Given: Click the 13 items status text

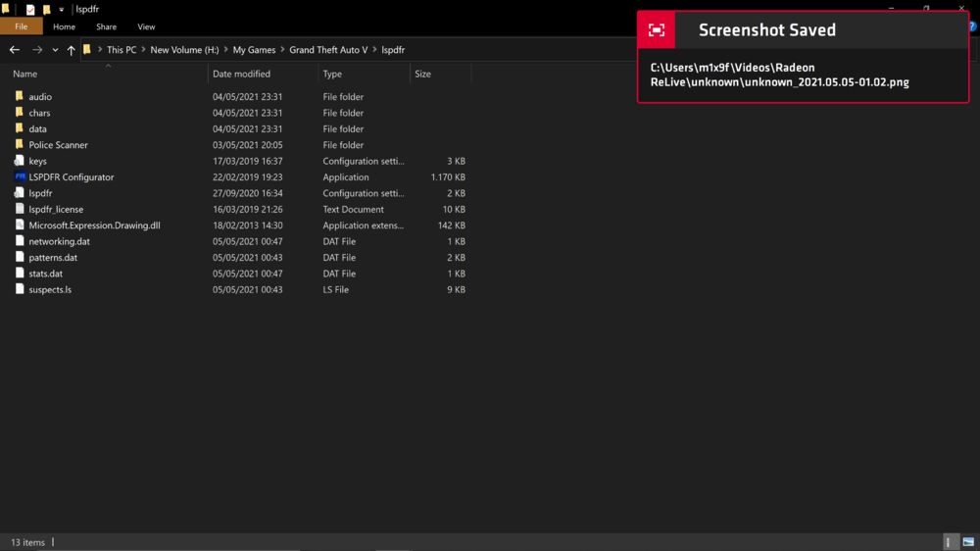Looking at the screenshot, I should point(27,542).
